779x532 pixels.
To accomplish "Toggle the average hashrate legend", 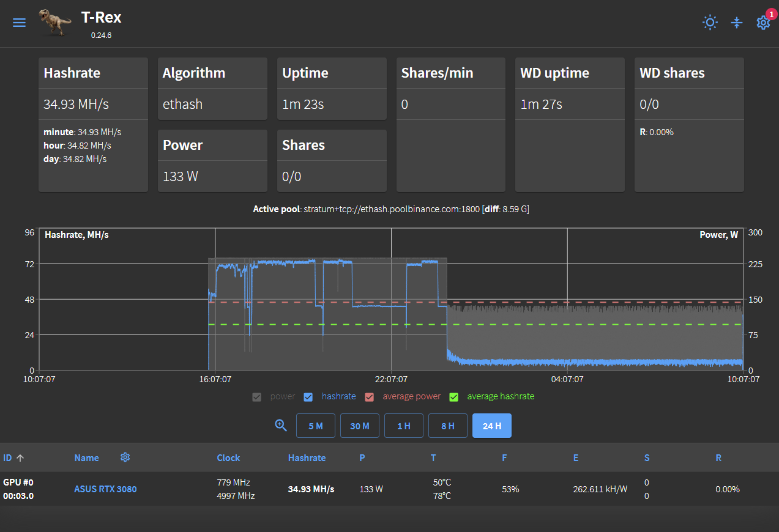I will pyautogui.click(x=453, y=397).
